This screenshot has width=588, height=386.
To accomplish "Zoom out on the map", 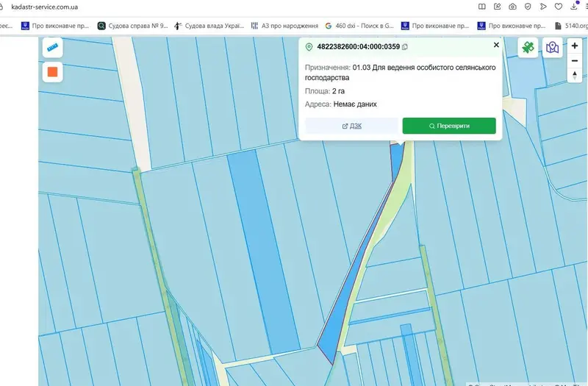I will 575,61.
